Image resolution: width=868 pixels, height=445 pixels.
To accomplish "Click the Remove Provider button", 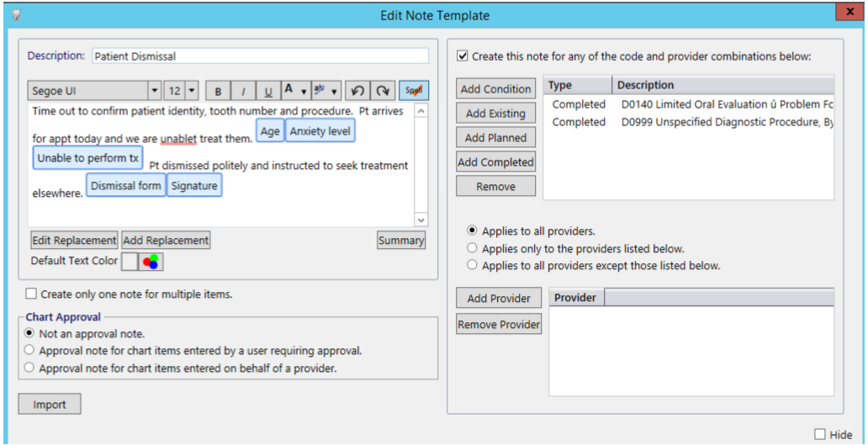I will pyautogui.click(x=499, y=325).
